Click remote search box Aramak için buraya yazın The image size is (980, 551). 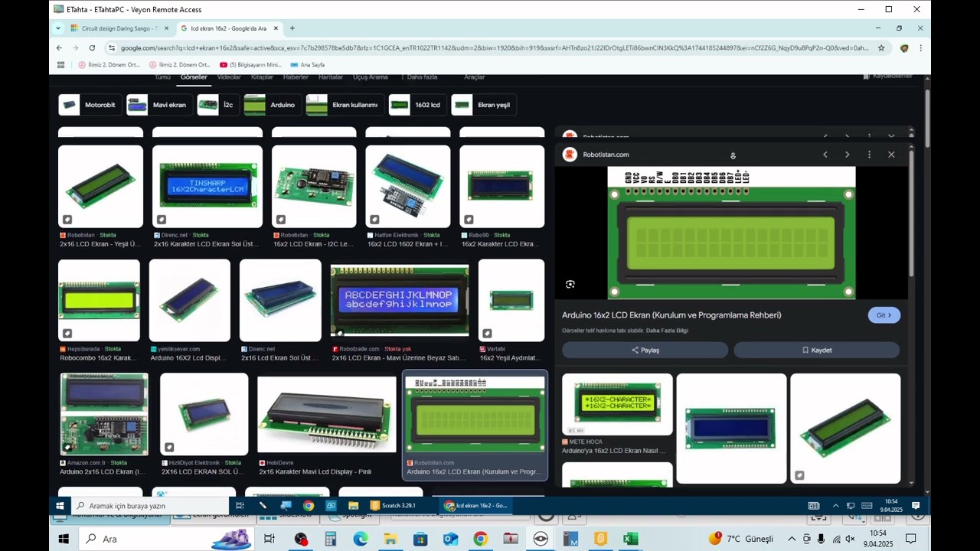point(150,506)
